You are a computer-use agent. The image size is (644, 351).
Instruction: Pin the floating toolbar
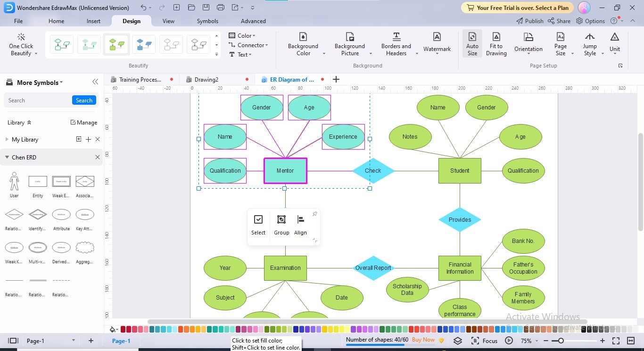tap(315, 214)
